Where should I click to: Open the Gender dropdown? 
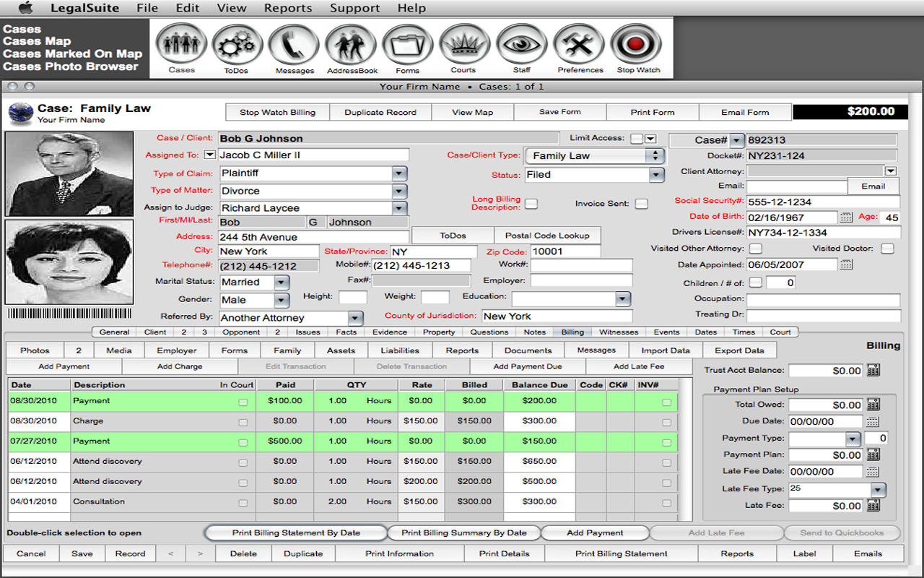pos(282,300)
